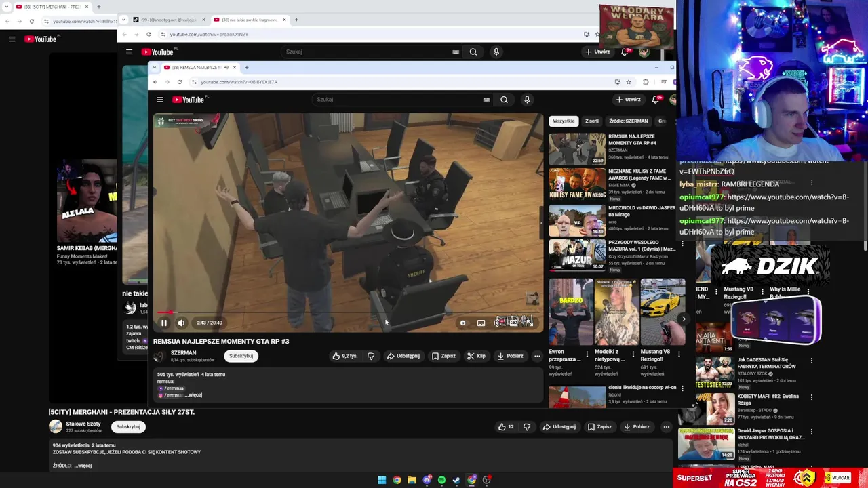Open the hamburger menu in middle YouTube window

coord(129,52)
